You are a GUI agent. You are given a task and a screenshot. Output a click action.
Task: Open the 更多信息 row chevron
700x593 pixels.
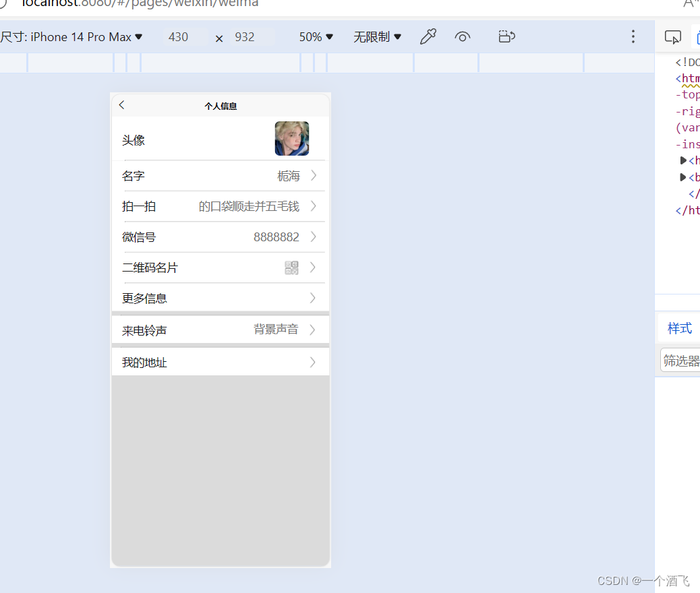[x=312, y=298]
